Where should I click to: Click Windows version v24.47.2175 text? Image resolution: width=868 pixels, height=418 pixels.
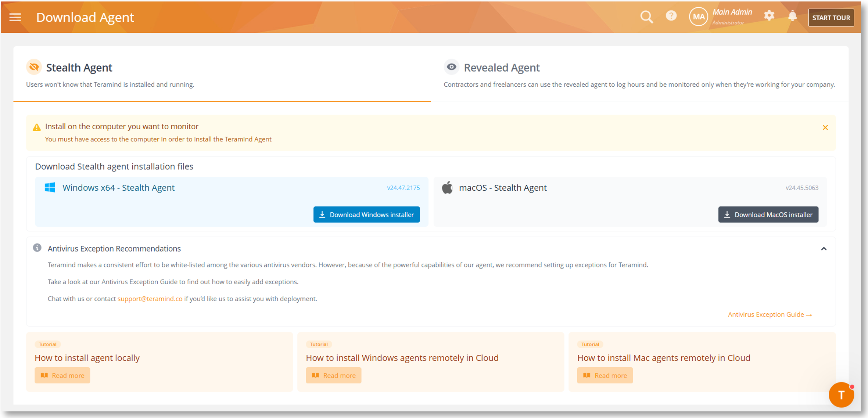[x=403, y=188]
